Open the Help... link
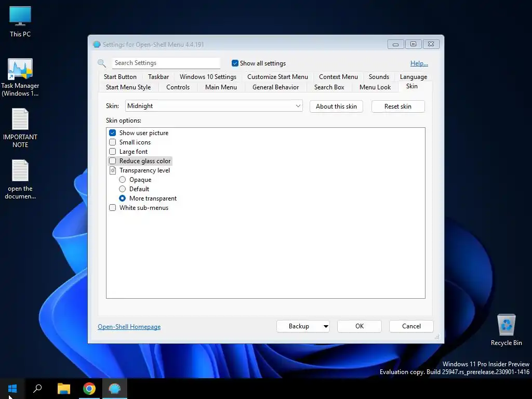The image size is (532, 399). pos(419,63)
